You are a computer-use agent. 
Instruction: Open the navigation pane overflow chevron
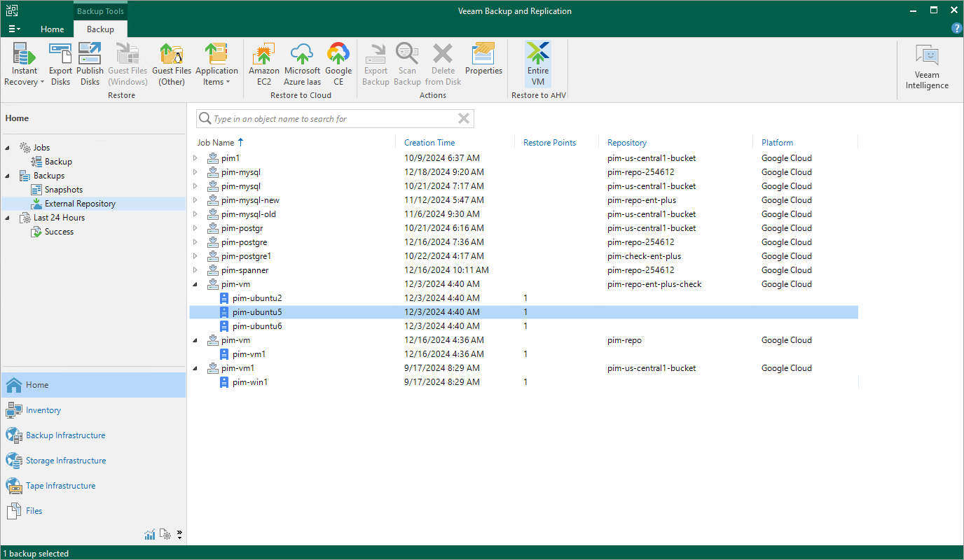coord(179,535)
